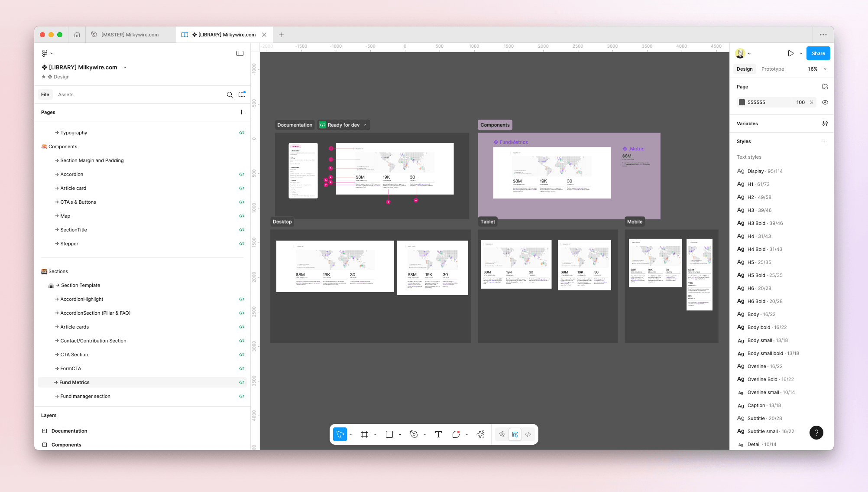Expand presentation options chevron

[x=801, y=53]
